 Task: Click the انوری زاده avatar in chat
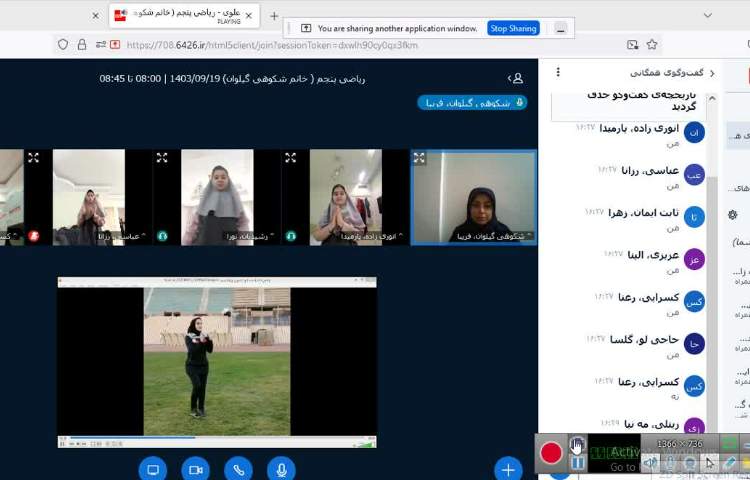click(x=694, y=132)
